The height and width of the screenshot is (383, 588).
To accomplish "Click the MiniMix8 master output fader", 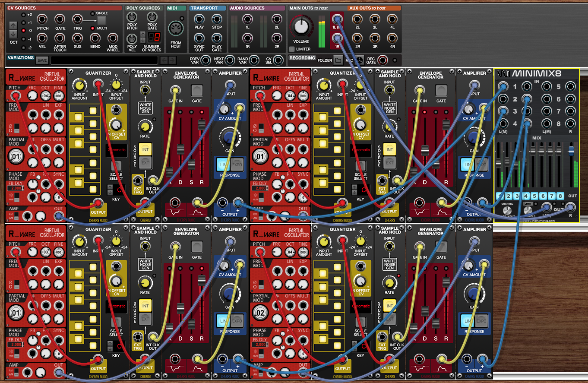I will [x=571, y=151].
